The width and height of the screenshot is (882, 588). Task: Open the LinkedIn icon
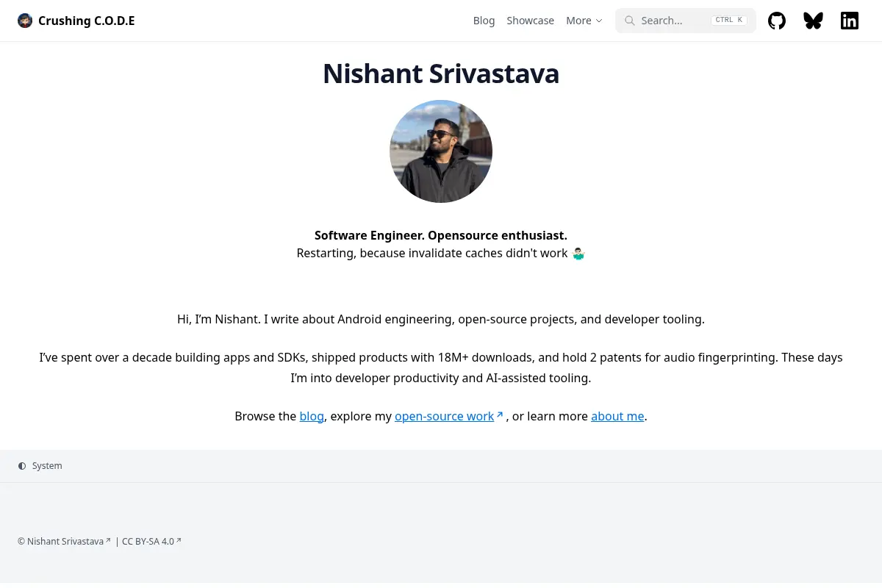[x=850, y=21]
